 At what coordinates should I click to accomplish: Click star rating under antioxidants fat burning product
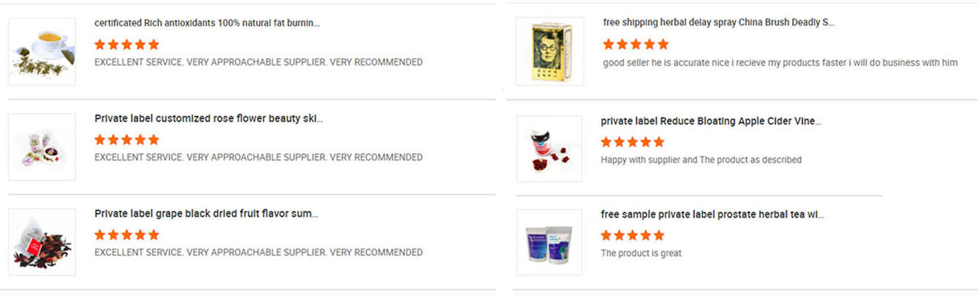(127, 44)
